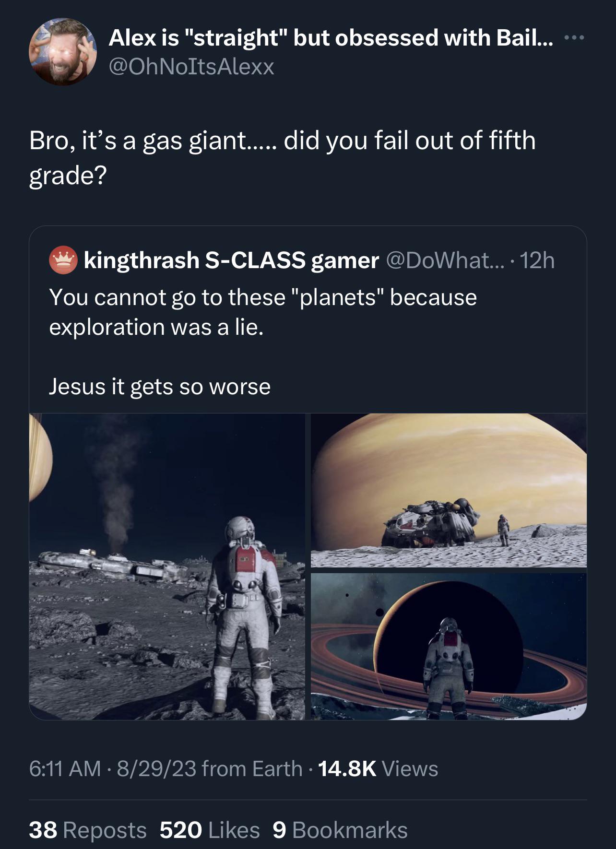View the 38 Reposts list
The image size is (616, 849).
88,830
